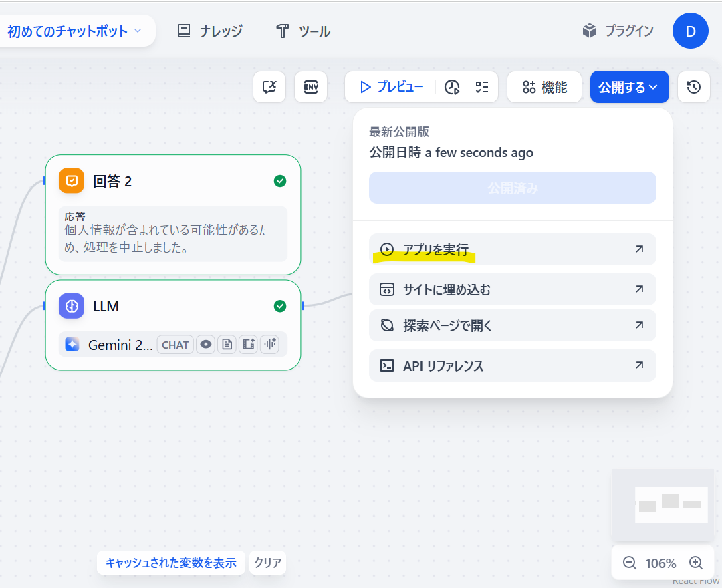Open the ENV environment variables button
The image size is (722, 588).
[311, 87]
